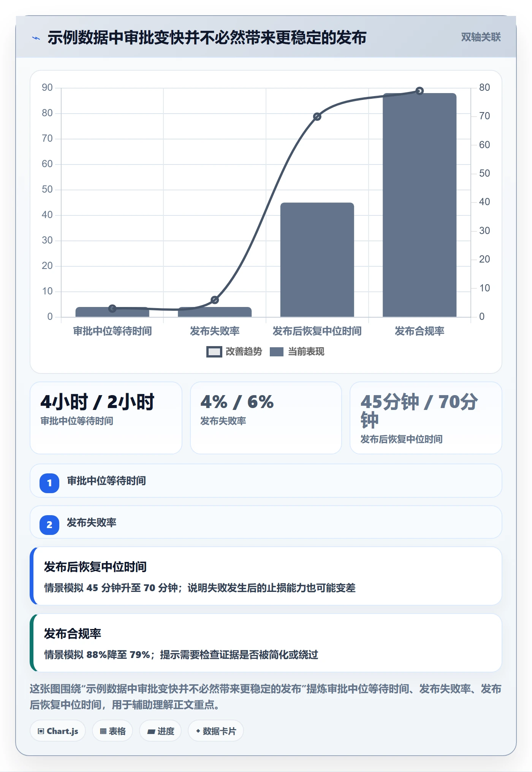Screen dimensions: 532x772
Task: Click the Chart.js tag
Action: 58,731
